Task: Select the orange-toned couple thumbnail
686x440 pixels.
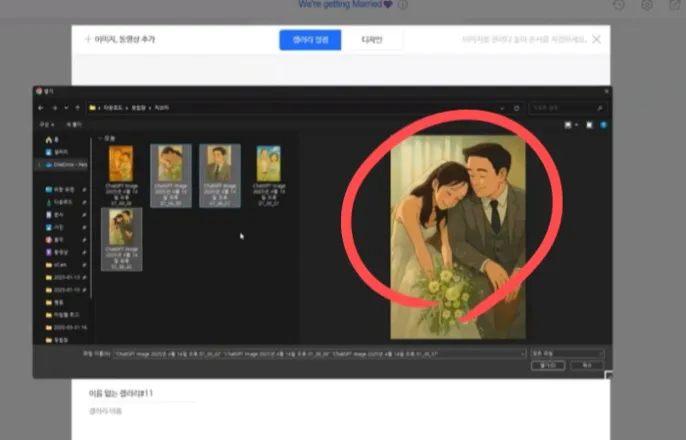Action: click(121, 164)
